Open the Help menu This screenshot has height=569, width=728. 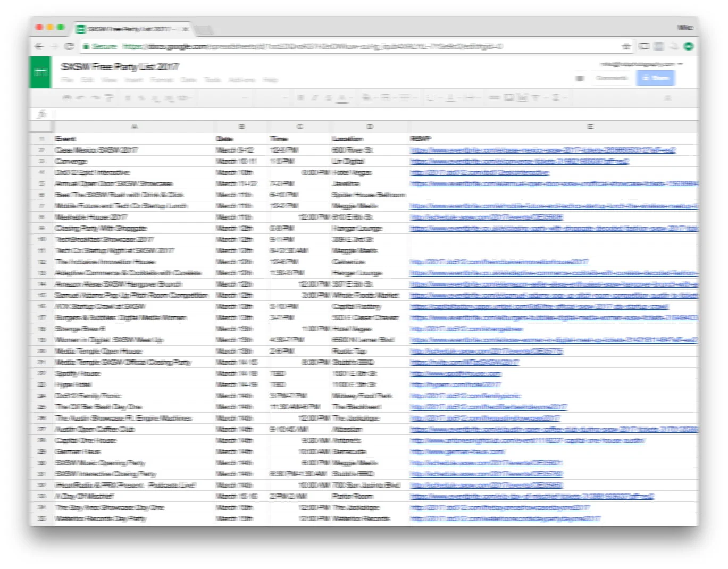coord(271,80)
